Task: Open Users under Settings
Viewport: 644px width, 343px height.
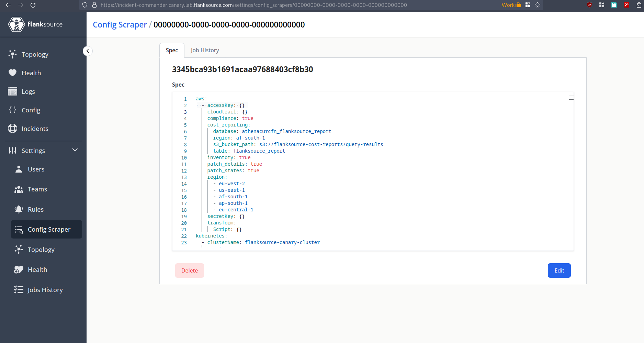Action: click(36, 169)
